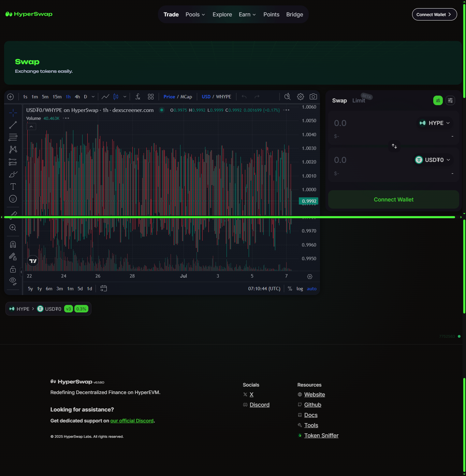Swap token direction arrows
Image resolution: width=466 pixels, height=476 pixels.
click(394, 146)
